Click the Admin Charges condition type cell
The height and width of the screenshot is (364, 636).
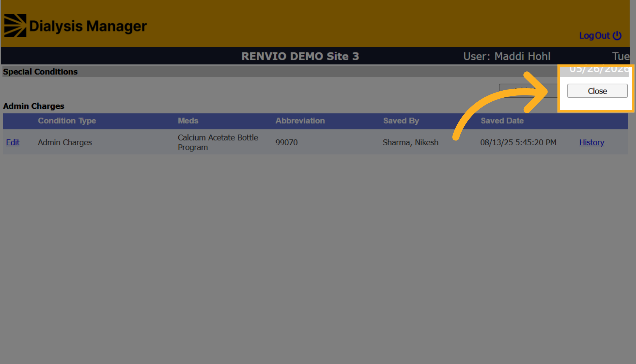pos(65,142)
